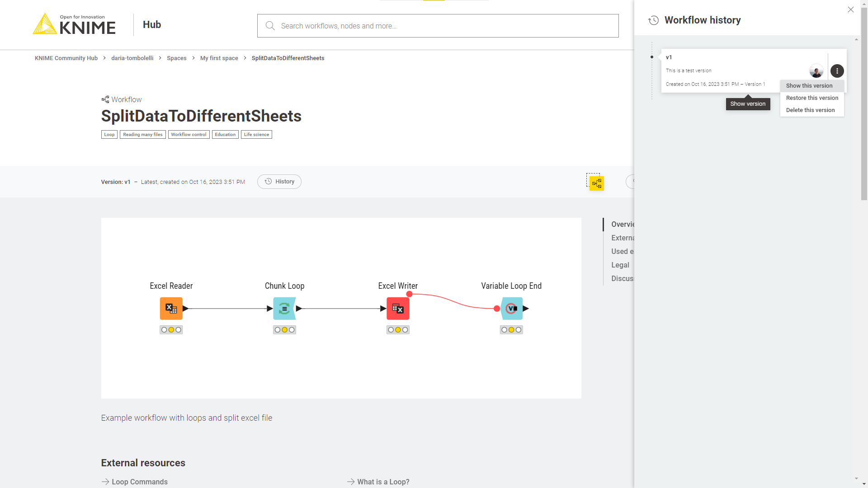
Task: Click the Chunk Loop node icon
Action: click(284, 309)
